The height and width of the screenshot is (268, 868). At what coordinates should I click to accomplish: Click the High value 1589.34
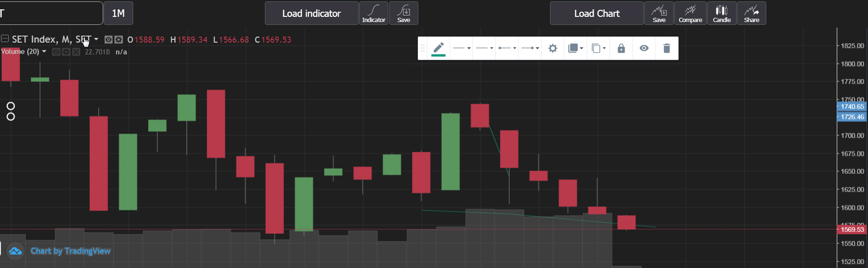[x=192, y=40]
